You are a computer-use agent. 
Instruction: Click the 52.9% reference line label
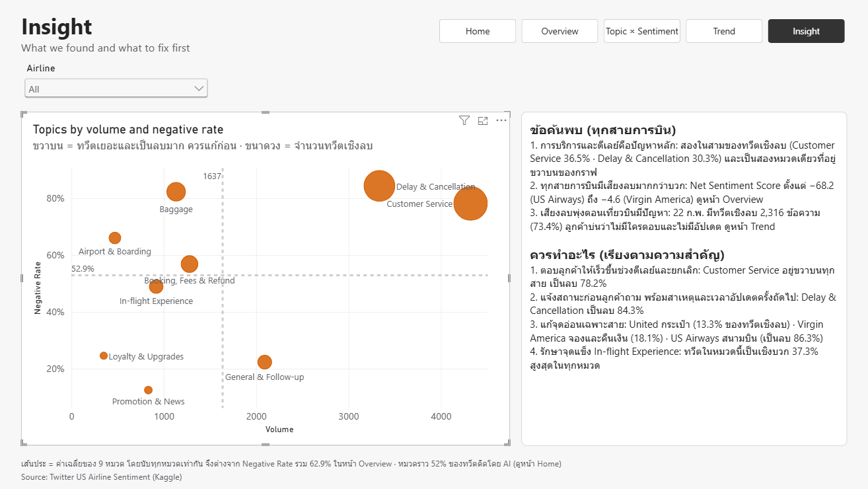pos(83,269)
